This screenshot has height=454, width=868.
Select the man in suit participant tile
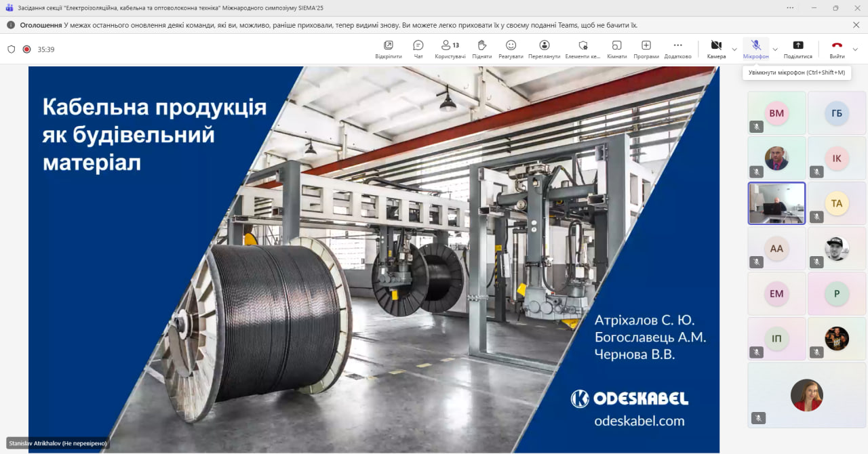click(776, 158)
